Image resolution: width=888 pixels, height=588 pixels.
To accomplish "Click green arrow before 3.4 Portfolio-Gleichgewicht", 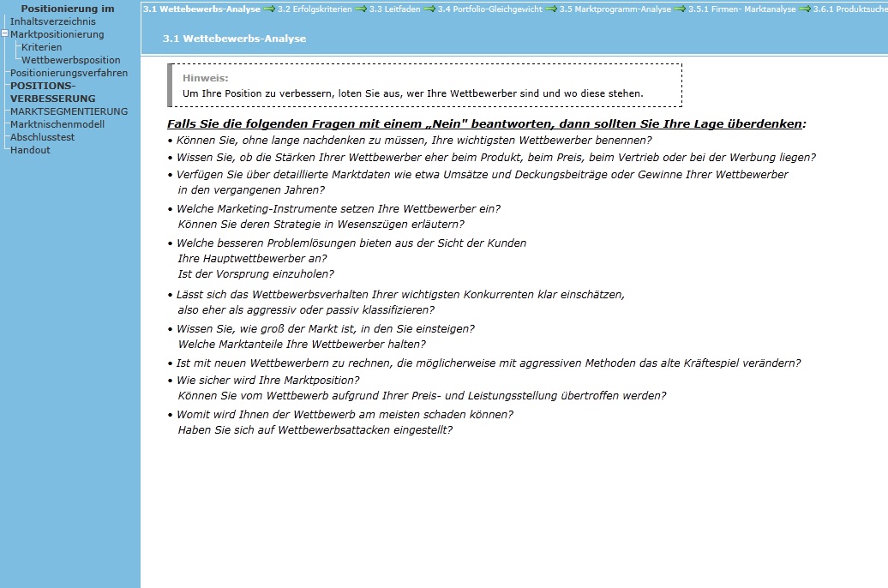I will point(429,9).
